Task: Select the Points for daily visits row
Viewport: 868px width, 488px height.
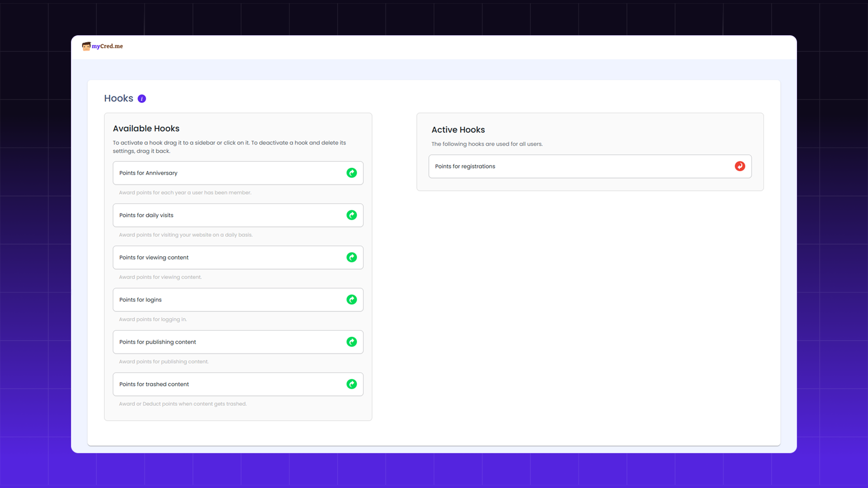Action: [x=226, y=215]
